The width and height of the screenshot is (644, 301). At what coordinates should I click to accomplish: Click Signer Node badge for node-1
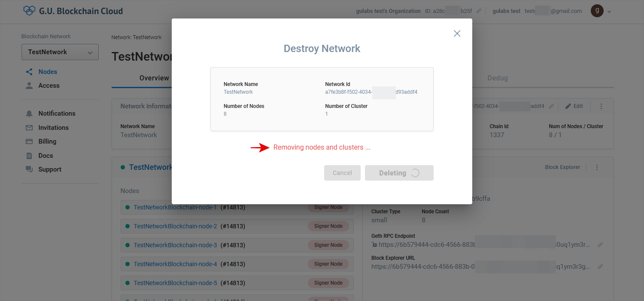(x=328, y=207)
